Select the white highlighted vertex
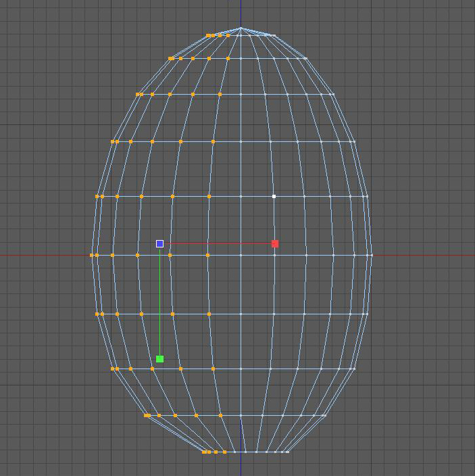This screenshot has width=475, height=476. coord(274,196)
